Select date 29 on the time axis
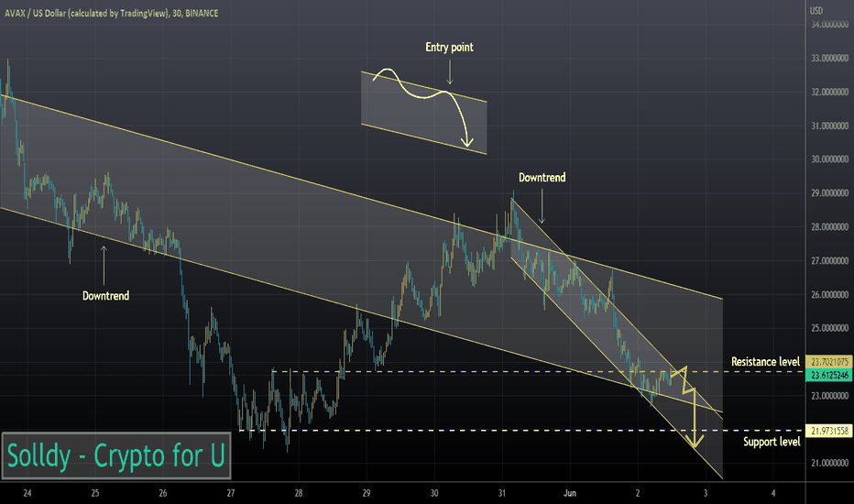The height and width of the screenshot is (504, 854). point(367,493)
